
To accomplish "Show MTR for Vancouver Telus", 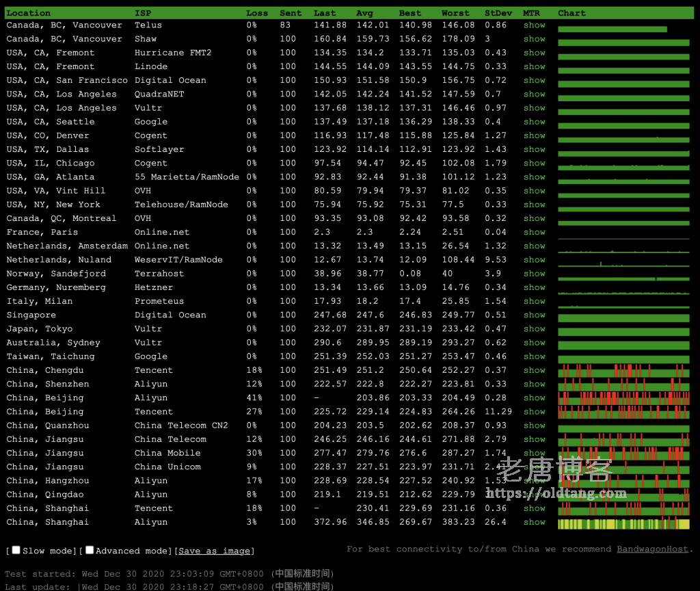I will coord(534,25).
